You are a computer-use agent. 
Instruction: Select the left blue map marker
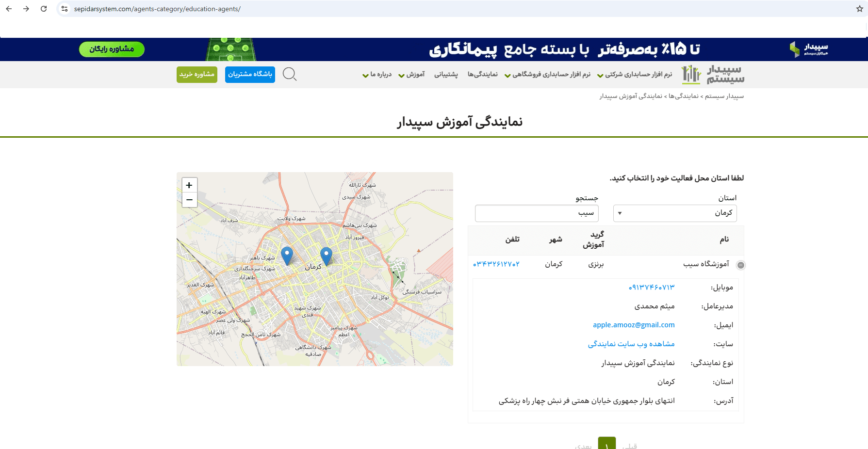pyautogui.click(x=287, y=256)
